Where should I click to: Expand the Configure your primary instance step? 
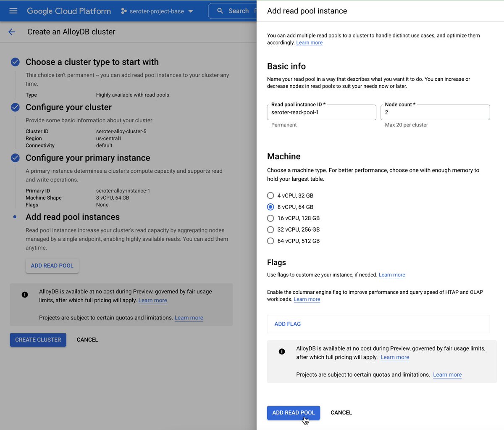(88, 158)
